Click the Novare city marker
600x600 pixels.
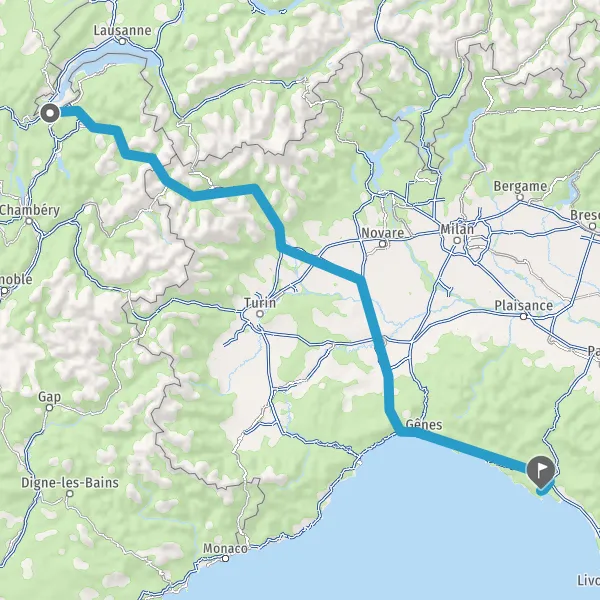[x=383, y=244]
